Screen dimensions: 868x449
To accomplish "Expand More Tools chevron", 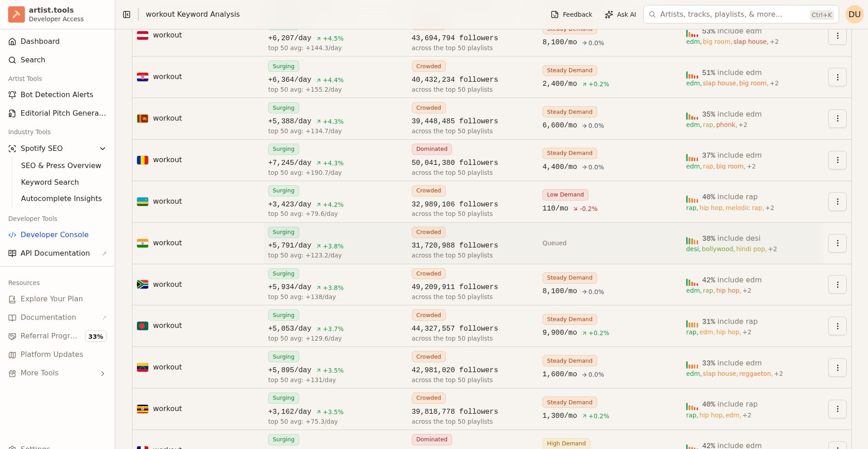I will point(103,374).
